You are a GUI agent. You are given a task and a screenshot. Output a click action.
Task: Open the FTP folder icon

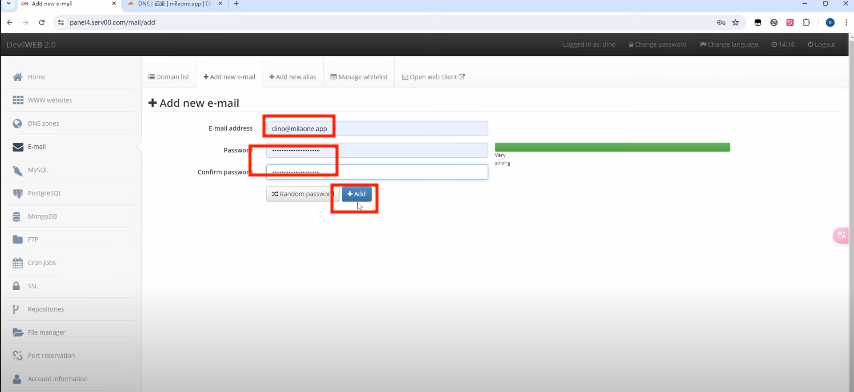pos(17,240)
